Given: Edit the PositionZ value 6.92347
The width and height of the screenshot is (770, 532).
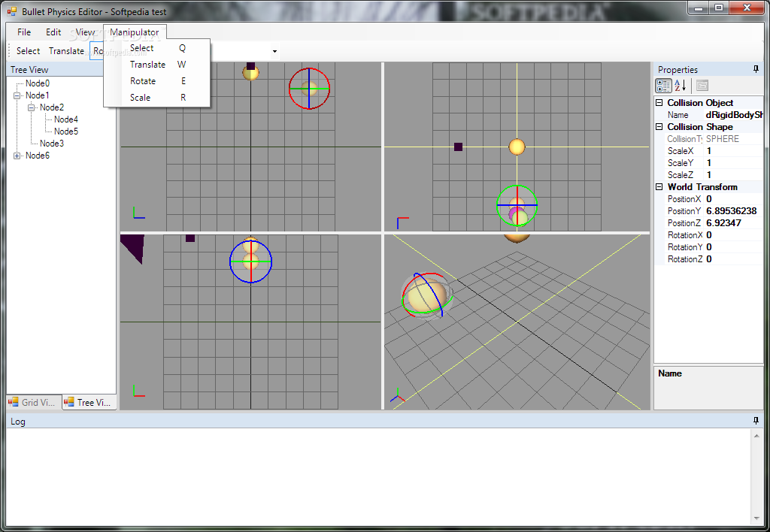Looking at the screenshot, I should [x=734, y=223].
